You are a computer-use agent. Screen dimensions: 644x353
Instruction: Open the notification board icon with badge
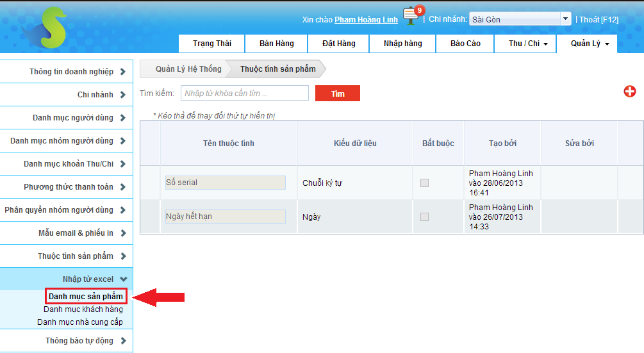[x=411, y=15]
